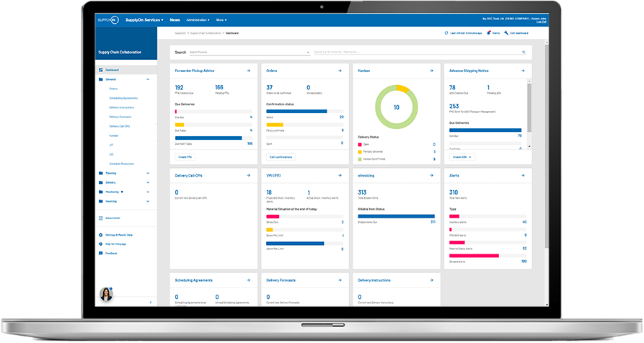Click the Delivery folder icon in sidebar
The width and height of the screenshot is (644, 343).
coord(101,182)
